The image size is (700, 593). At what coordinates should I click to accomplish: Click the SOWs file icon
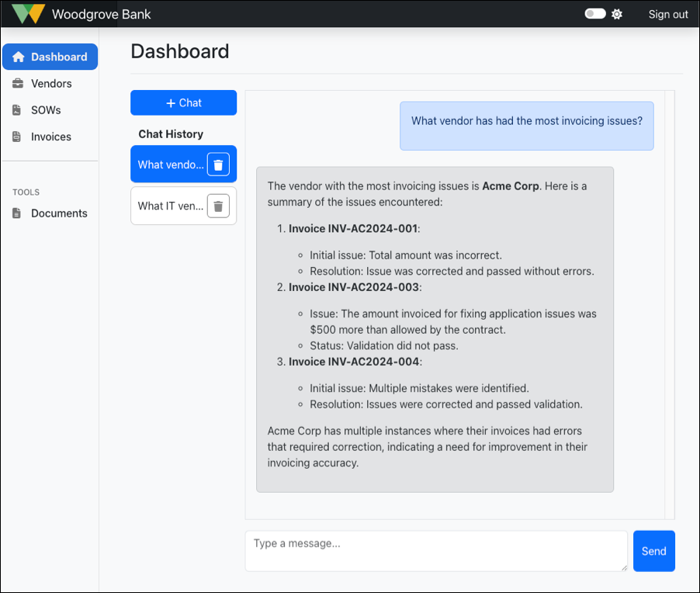(17, 110)
